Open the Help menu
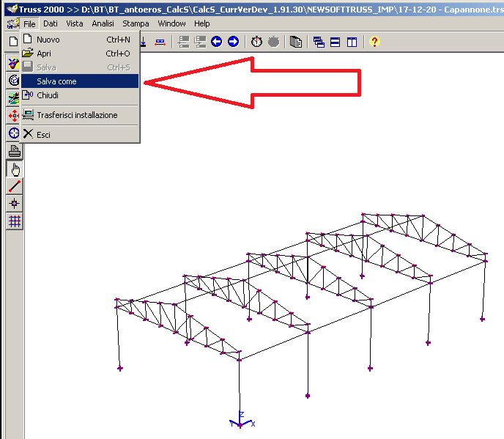 (202, 23)
